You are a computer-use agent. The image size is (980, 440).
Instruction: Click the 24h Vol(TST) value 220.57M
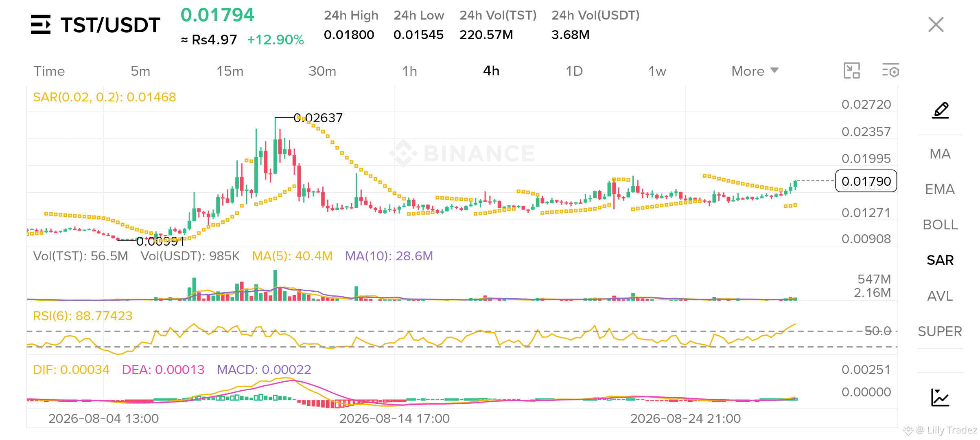point(486,35)
